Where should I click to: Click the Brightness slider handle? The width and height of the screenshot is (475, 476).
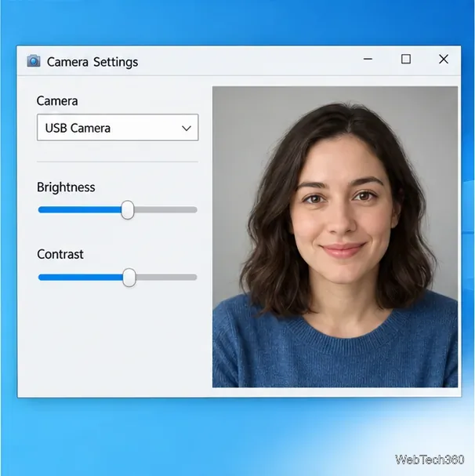click(128, 209)
